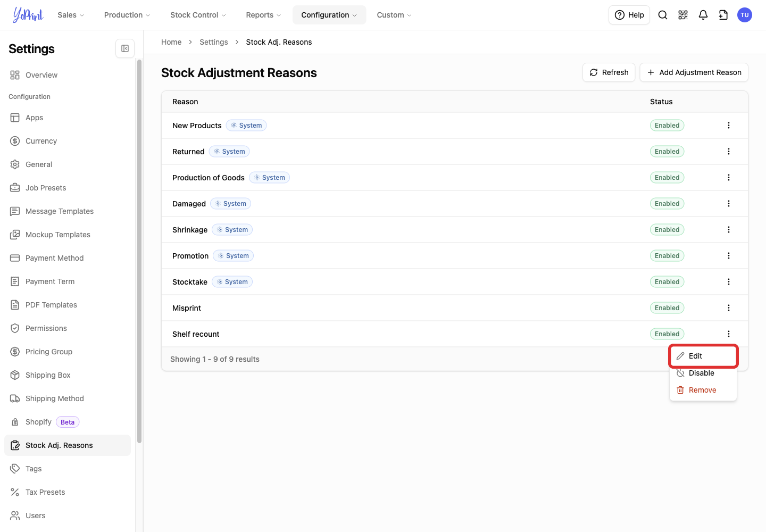
Task: Open the three-dot menu for Production of Goods
Action: (729, 178)
